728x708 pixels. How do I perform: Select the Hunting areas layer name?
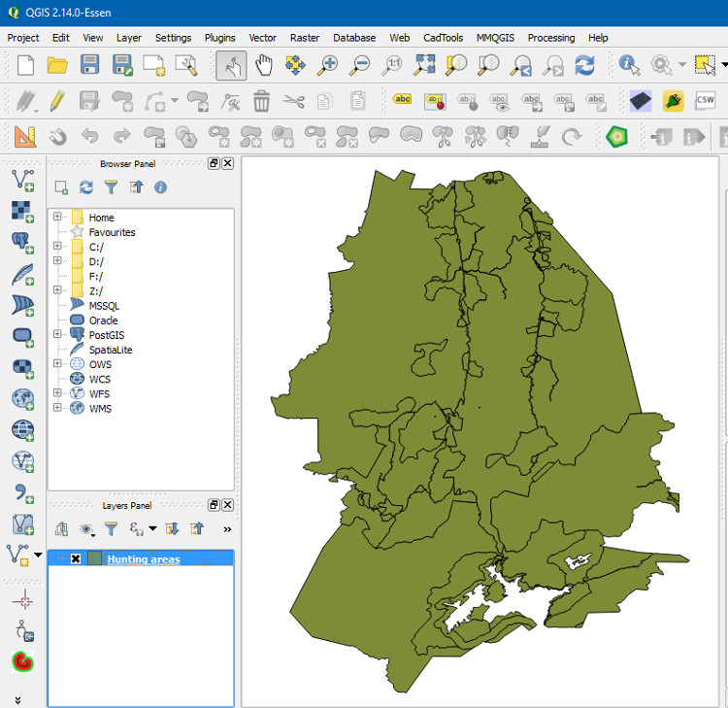[144, 558]
